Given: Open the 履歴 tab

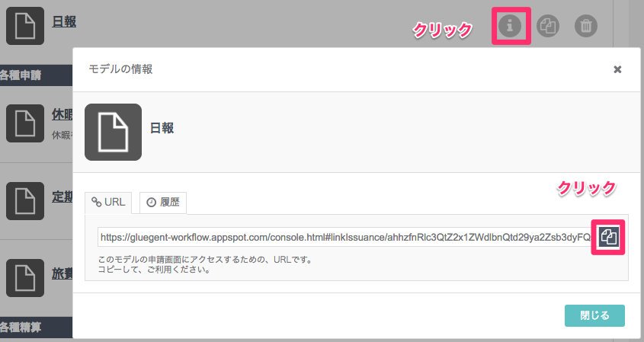Looking at the screenshot, I should pyautogui.click(x=163, y=203).
